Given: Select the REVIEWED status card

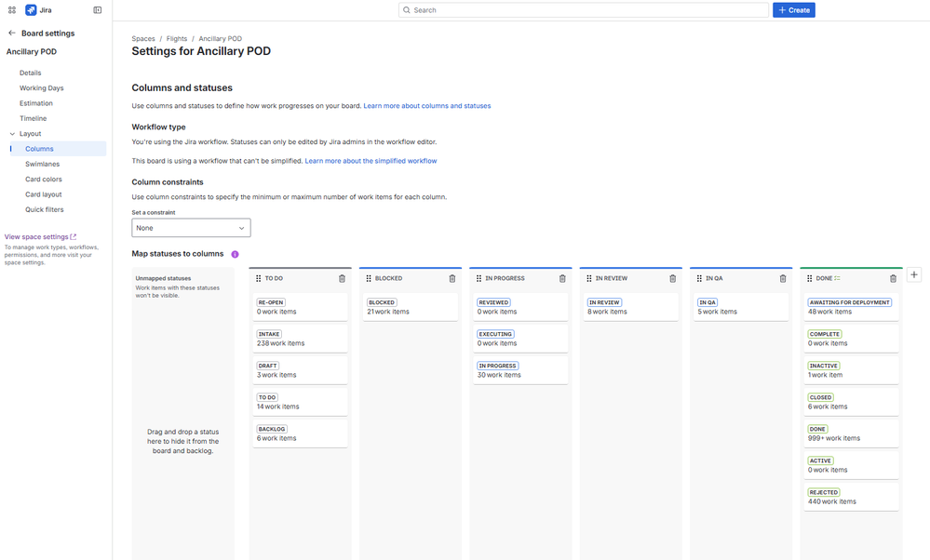Looking at the screenshot, I should [520, 307].
